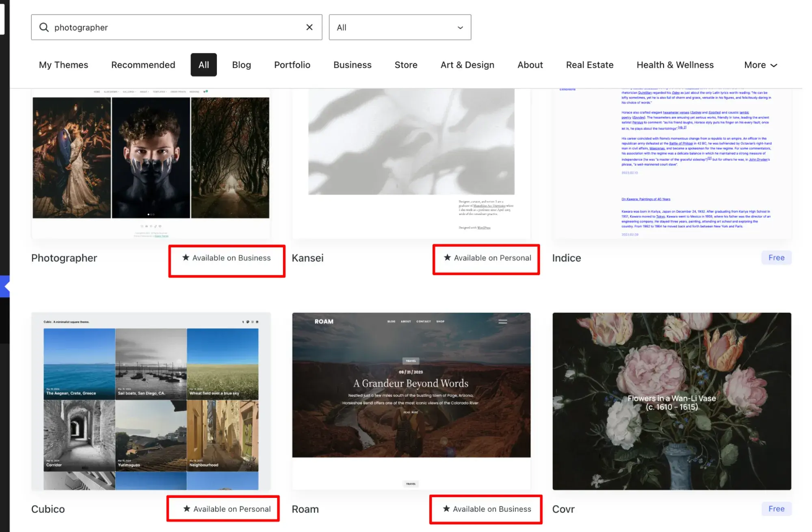Click the star on Roam's Business badge
This screenshot has width=812, height=532.
(446, 508)
